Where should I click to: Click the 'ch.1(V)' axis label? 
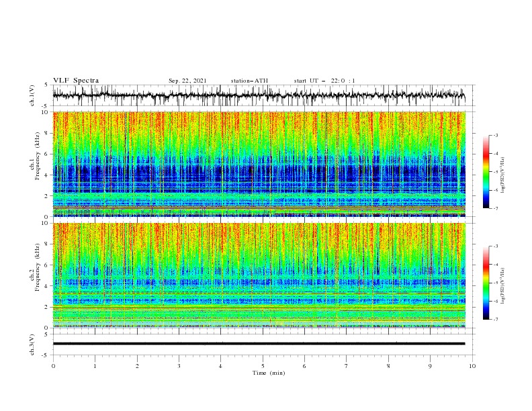(32, 95)
